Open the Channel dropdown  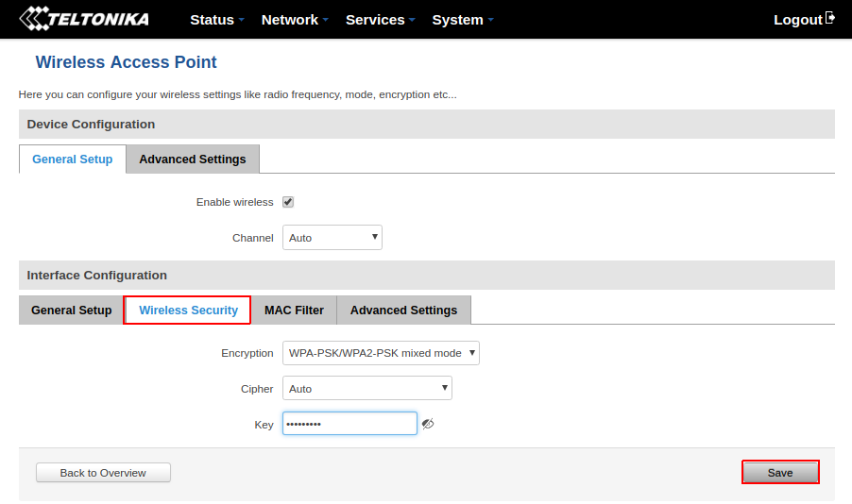(332, 238)
